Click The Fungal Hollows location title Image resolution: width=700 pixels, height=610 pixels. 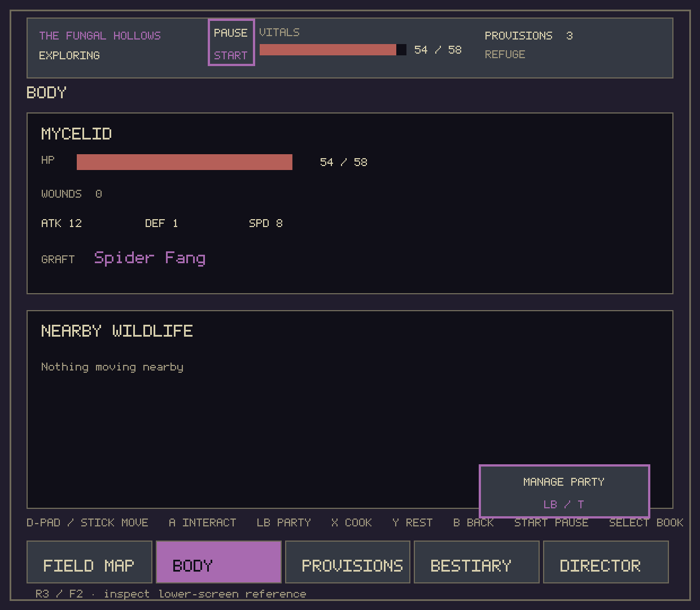point(100,36)
